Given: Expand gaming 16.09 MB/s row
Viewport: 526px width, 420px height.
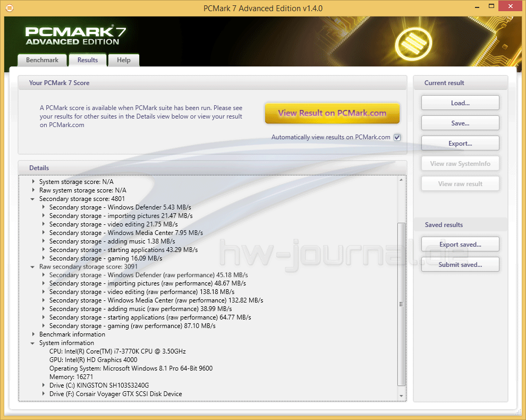Looking at the screenshot, I should 43,258.
